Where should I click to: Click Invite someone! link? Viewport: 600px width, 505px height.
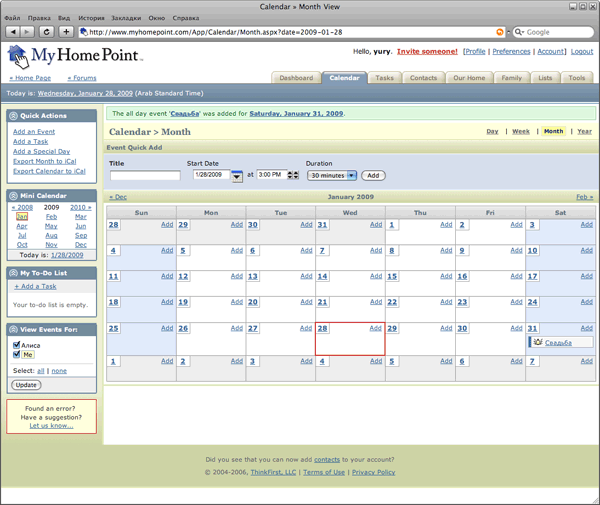tap(427, 51)
